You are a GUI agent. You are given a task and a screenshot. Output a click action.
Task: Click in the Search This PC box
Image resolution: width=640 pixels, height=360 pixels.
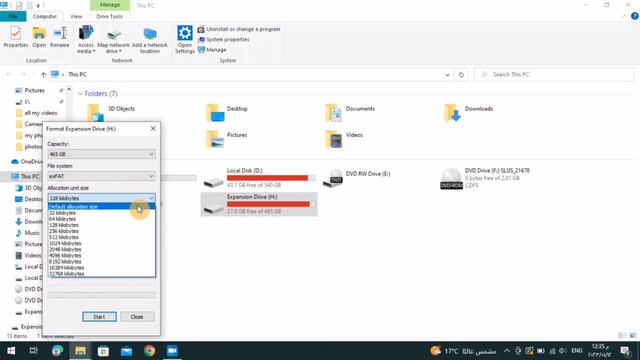click(554, 75)
